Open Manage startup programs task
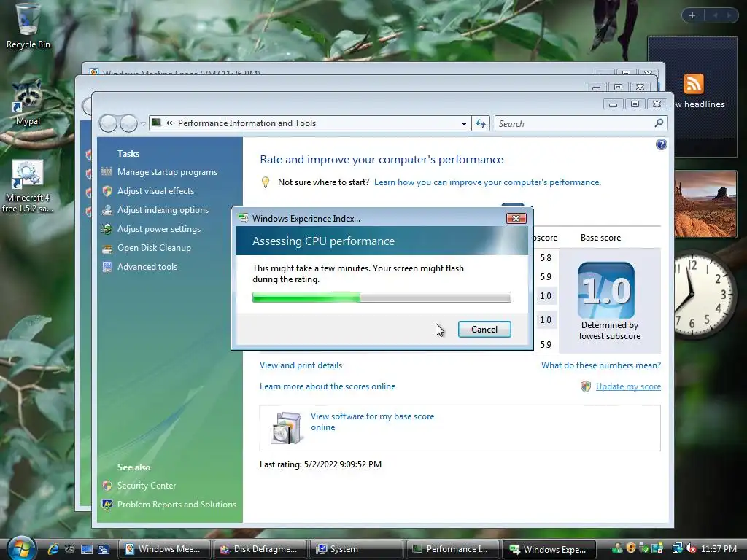Image resolution: width=747 pixels, height=560 pixels. point(167,172)
